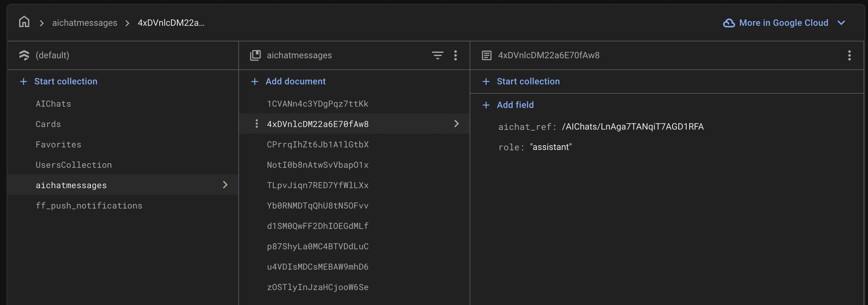The width and height of the screenshot is (868, 305).
Task: Open filter icon in aichatmessages panel
Action: coord(437,55)
